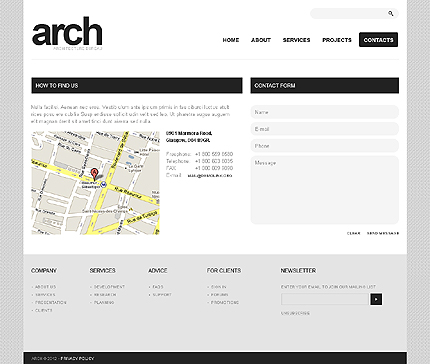This screenshot has height=364, width=430.
Task: Focus the Name input field
Action: pos(325,112)
